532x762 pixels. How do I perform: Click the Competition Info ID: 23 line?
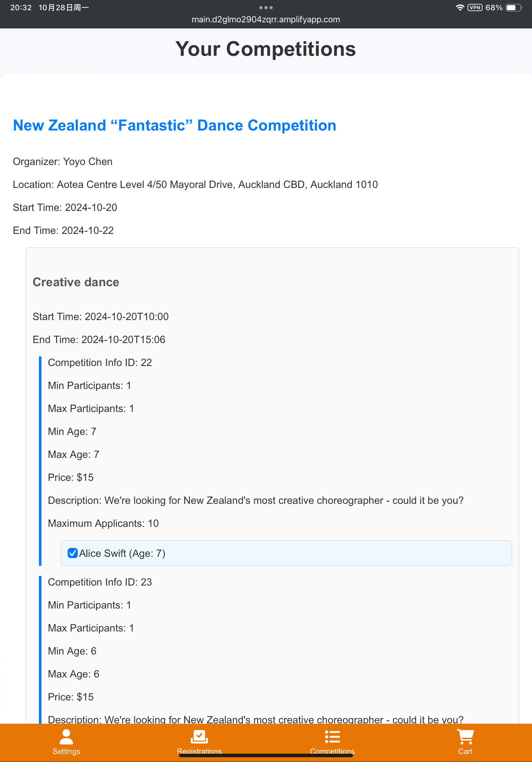(x=100, y=582)
